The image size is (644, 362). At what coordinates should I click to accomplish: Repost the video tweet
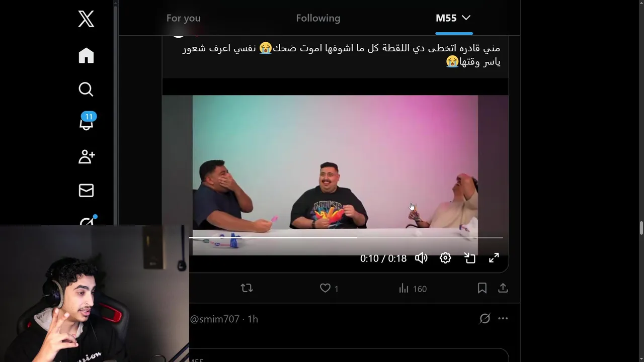pyautogui.click(x=247, y=288)
